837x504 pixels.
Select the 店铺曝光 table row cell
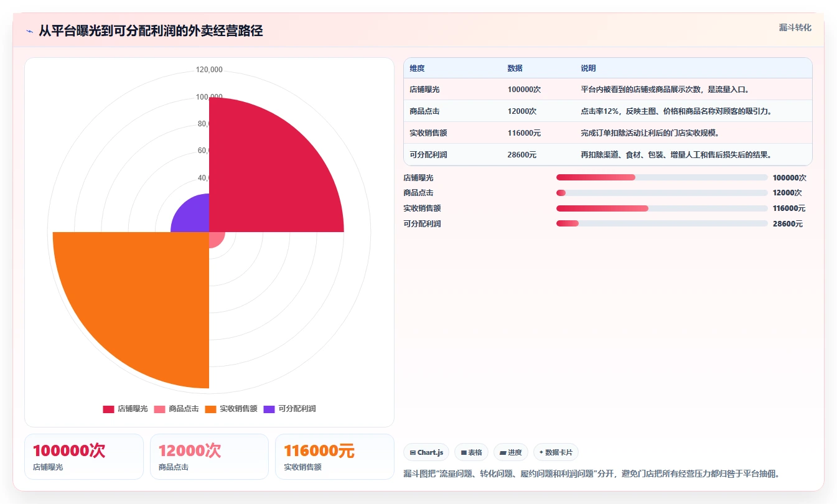424,90
